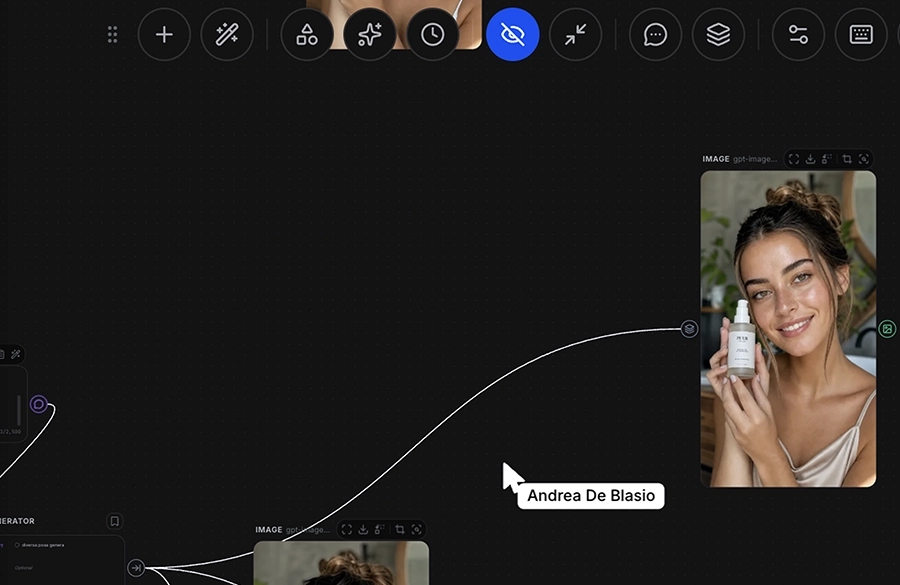This screenshot has width=900, height=585.
Task: Select the bottom image node thumbnail
Action: [341, 563]
